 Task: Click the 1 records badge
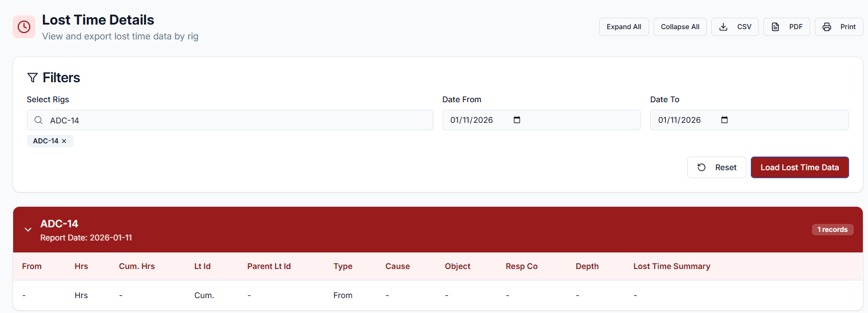point(832,230)
